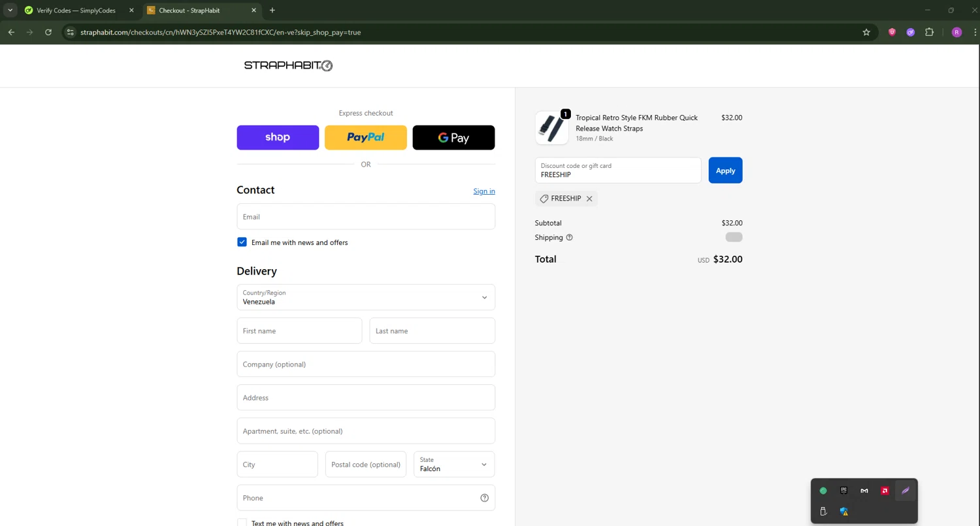Focus the City field
This screenshot has width=980, height=526.
278,465
